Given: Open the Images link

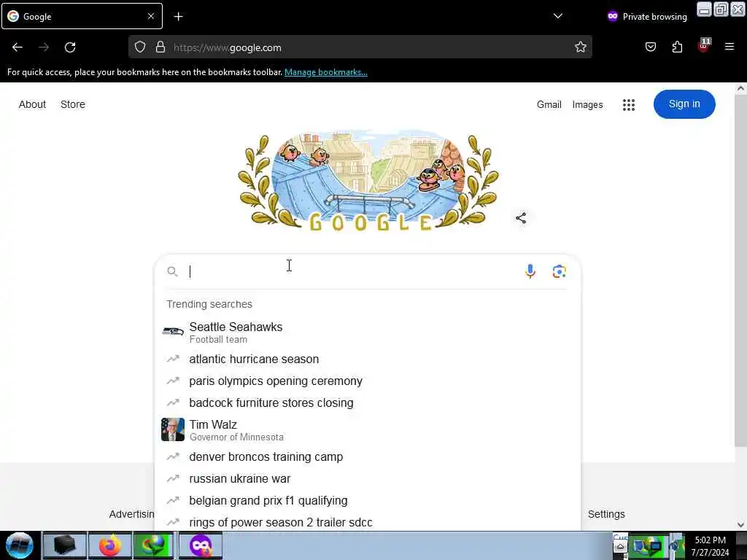Looking at the screenshot, I should 587,105.
